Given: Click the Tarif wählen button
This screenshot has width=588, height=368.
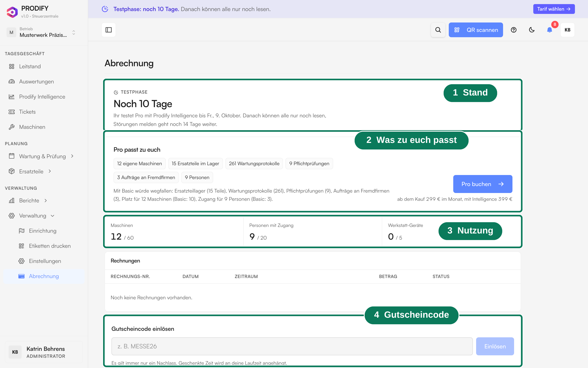Looking at the screenshot, I should pos(554,9).
